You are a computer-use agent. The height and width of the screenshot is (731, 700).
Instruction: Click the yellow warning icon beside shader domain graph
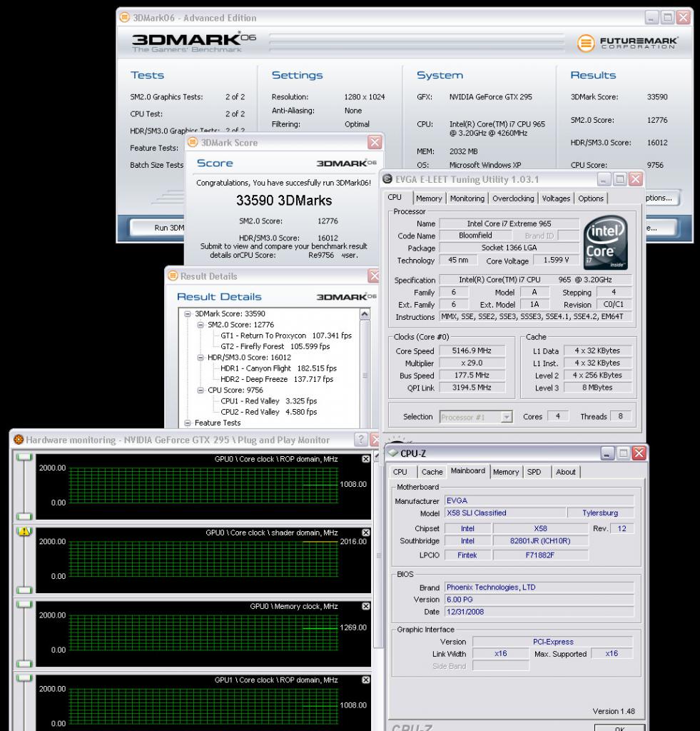[24, 531]
